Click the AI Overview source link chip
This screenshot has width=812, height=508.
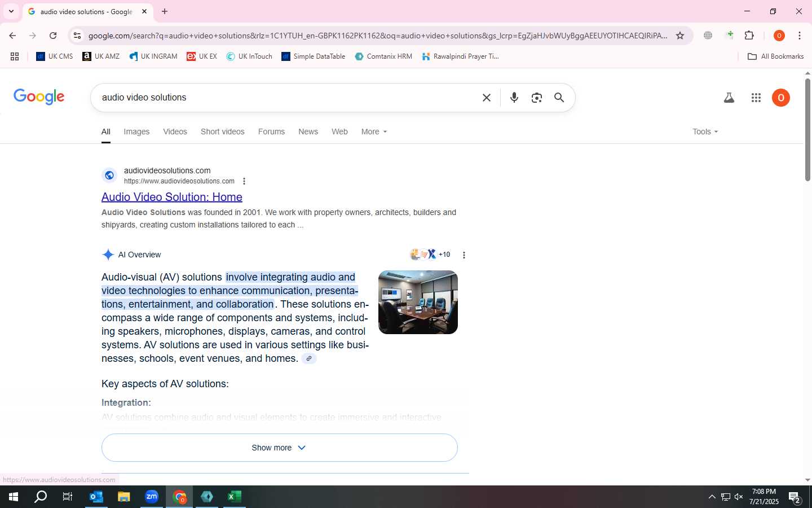[x=309, y=358]
